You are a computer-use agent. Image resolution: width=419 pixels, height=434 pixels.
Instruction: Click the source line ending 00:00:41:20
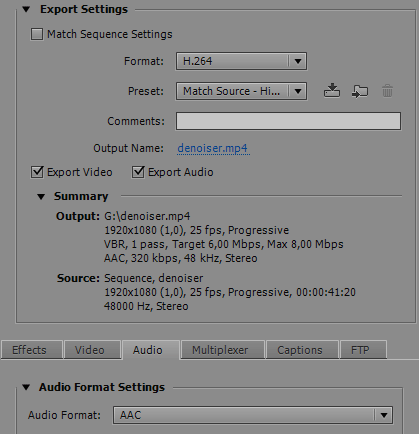click(x=230, y=292)
